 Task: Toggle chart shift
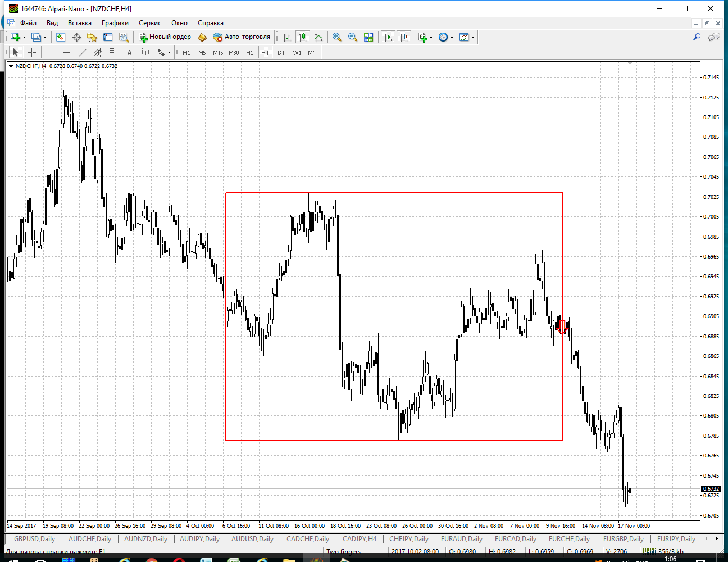tap(404, 37)
